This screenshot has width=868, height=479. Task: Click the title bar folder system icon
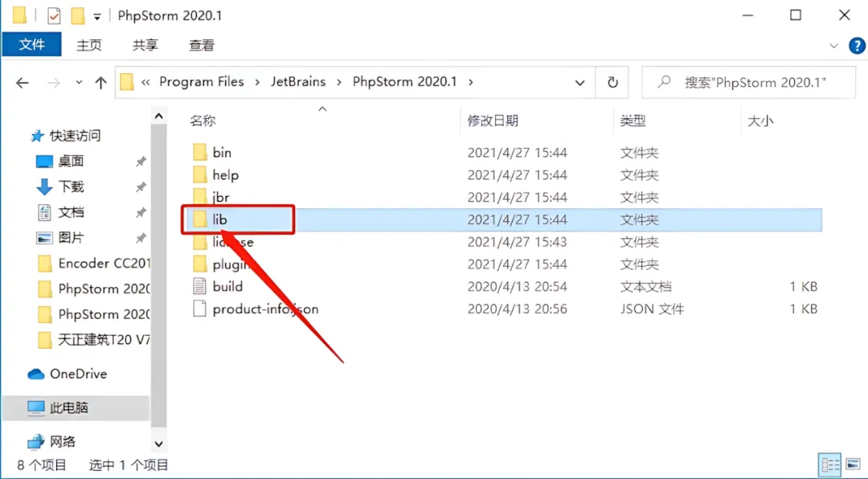pos(19,15)
